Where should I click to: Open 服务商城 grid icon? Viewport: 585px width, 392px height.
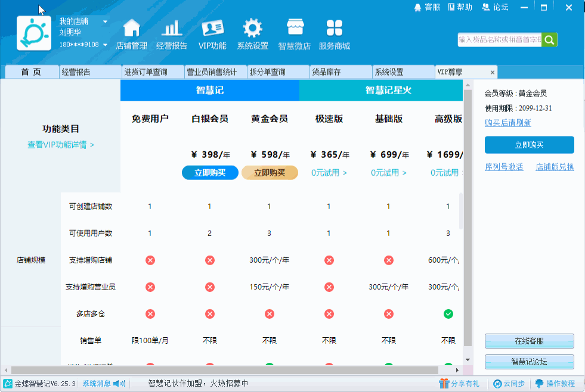point(335,35)
